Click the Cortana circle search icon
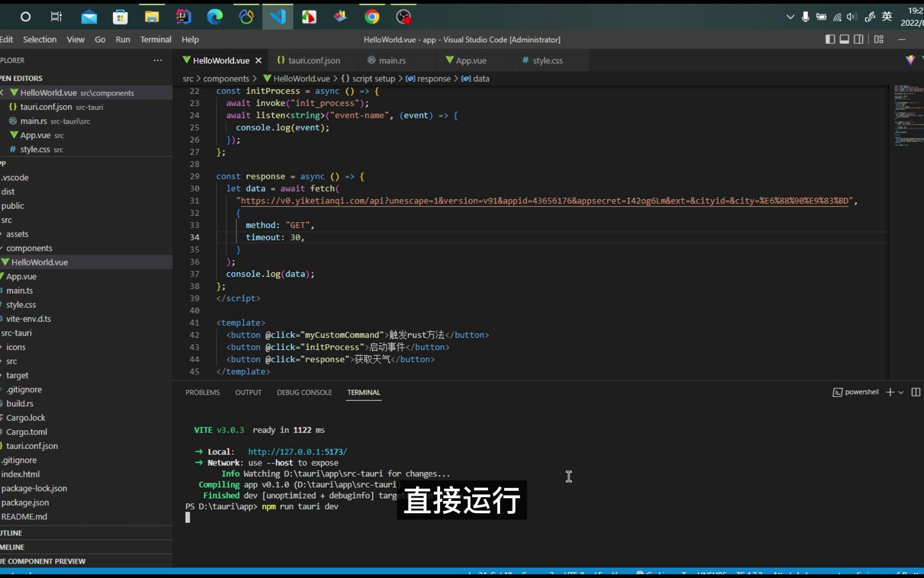Screen dimensions: 924x578 (x=25, y=17)
